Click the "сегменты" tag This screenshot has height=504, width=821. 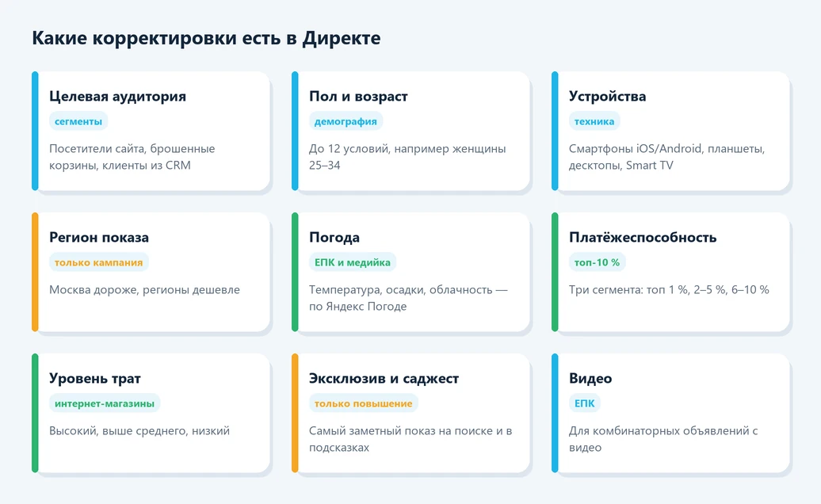78,121
